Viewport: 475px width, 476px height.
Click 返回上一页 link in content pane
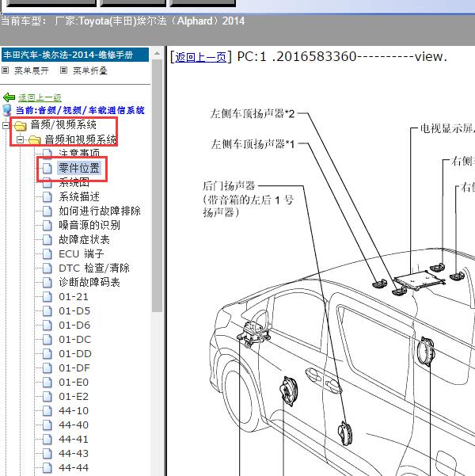200,57
